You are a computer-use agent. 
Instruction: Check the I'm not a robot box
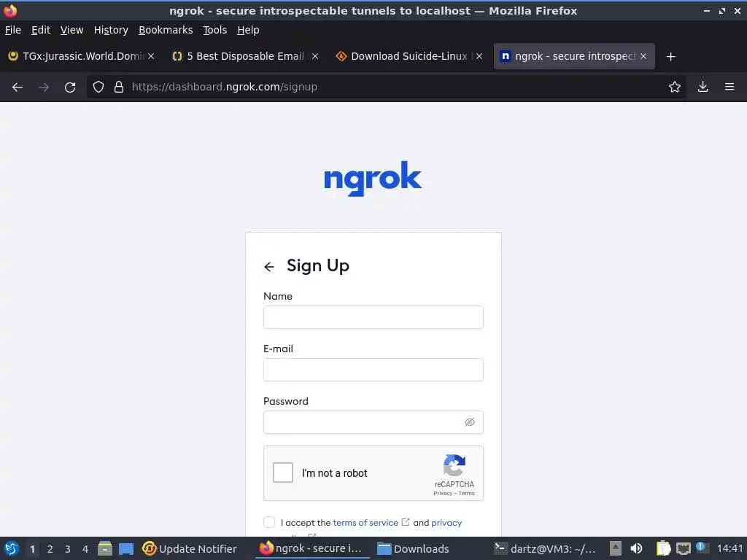tap(283, 472)
